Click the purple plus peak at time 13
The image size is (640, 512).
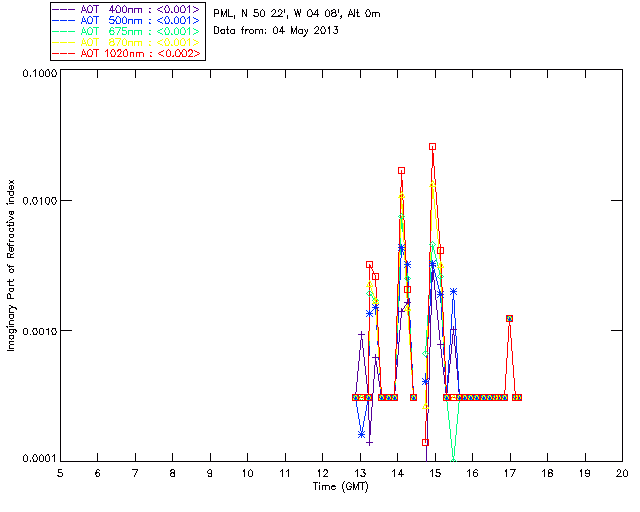tap(361, 334)
